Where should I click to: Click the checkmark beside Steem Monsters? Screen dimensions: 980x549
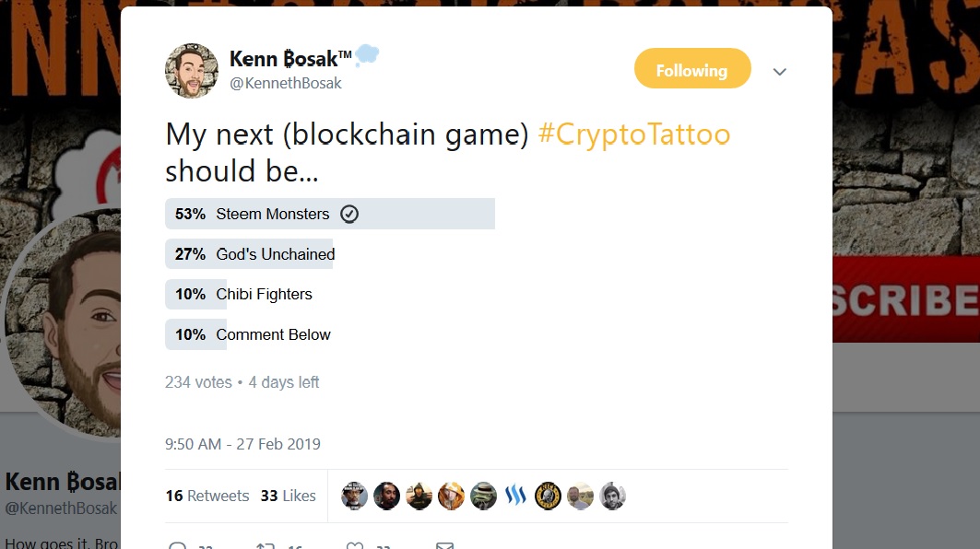[349, 214]
